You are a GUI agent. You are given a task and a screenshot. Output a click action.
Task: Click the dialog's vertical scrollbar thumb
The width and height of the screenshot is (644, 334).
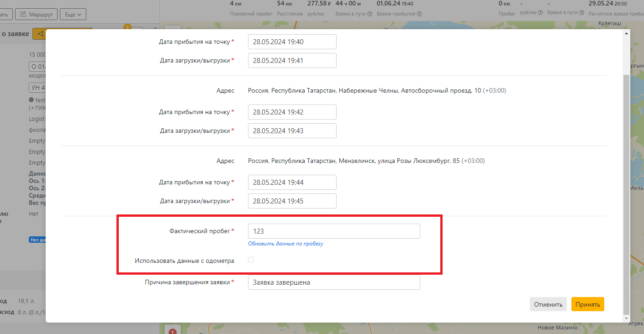click(x=626, y=195)
